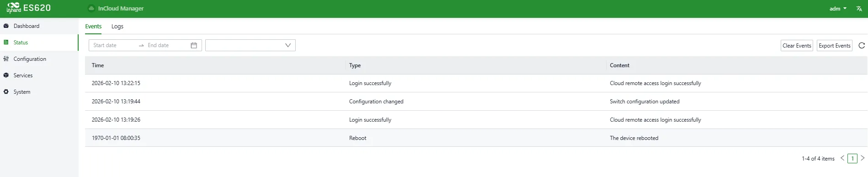The height and width of the screenshot is (177, 868).
Task: Refresh the events list
Action: pos(862,45)
